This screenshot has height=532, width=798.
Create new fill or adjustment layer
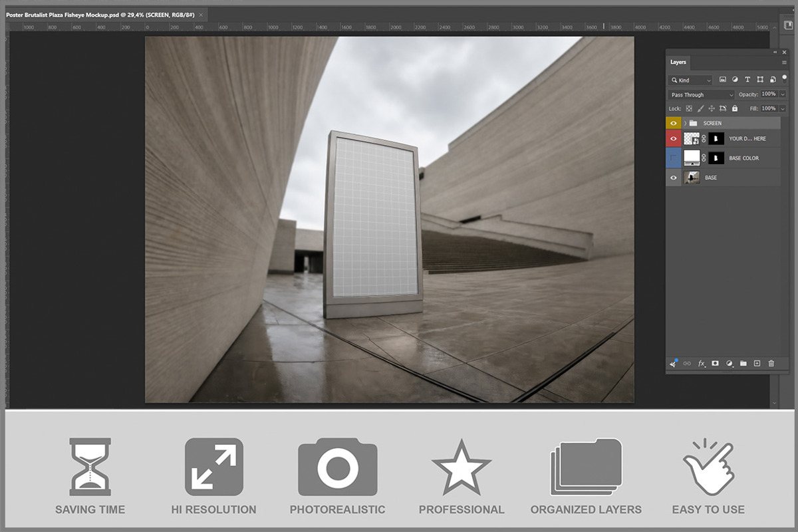[x=730, y=364]
